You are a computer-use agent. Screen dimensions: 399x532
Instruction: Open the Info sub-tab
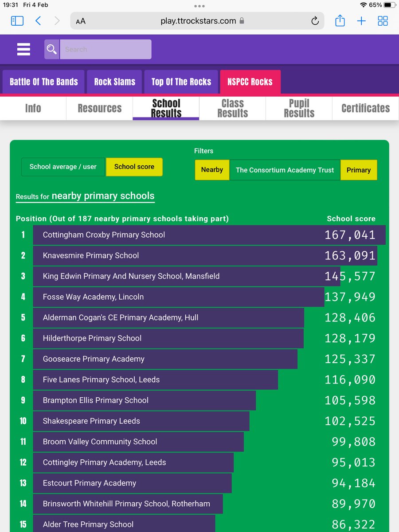tap(33, 109)
